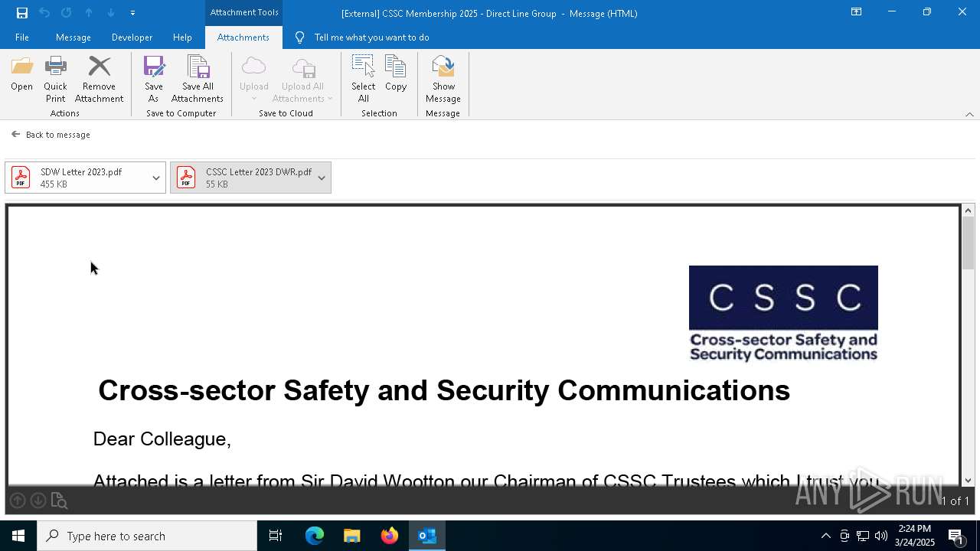This screenshot has width=980, height=551.
Task: Click the Tell me what you want to do box
Action: coord(371,37)
